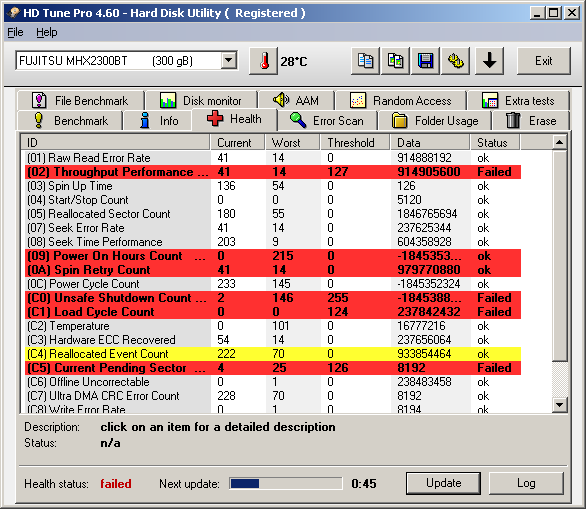Select the Seek Error Rate row
Screen dimensions: 586x509
[272, 228]
